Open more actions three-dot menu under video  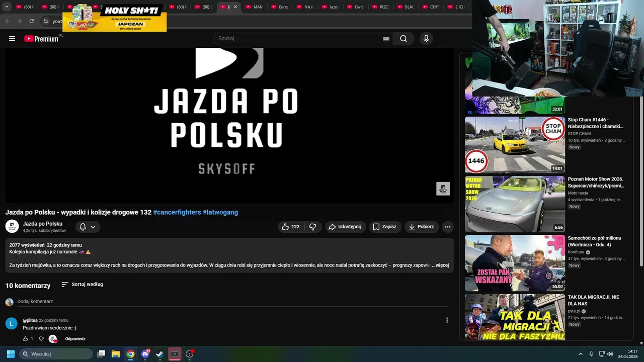point(447,227)
